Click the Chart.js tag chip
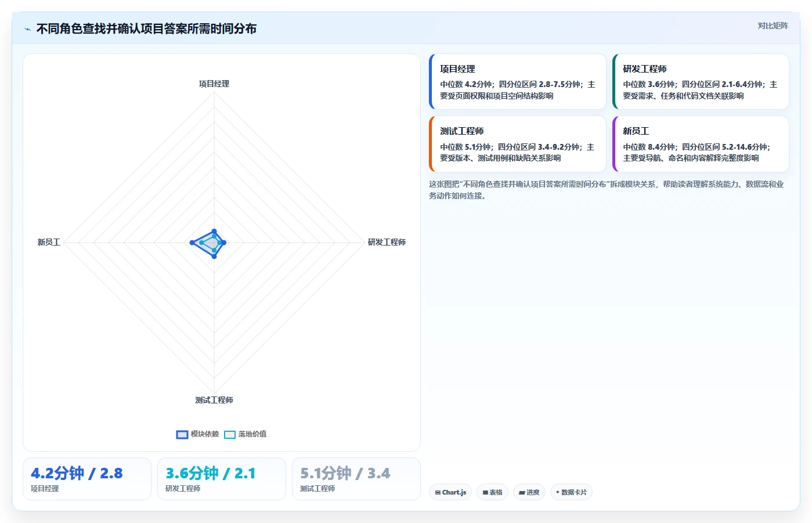The width and height of the screenshot is (812, 523). point(450,492)
